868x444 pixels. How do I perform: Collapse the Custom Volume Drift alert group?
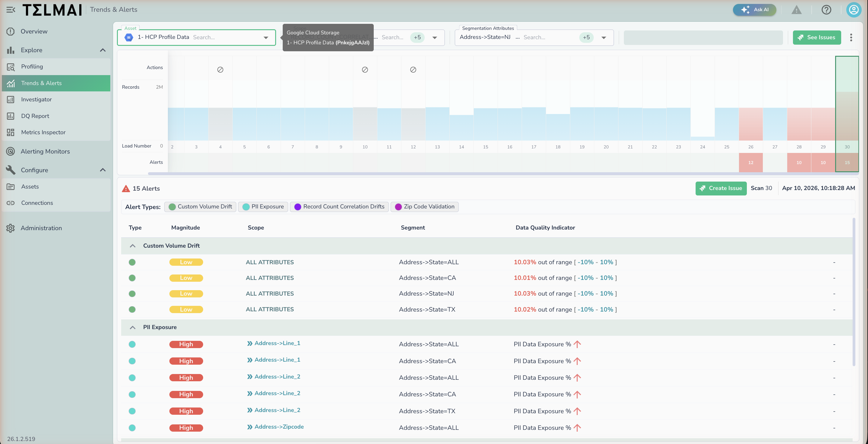pos(132,246)
